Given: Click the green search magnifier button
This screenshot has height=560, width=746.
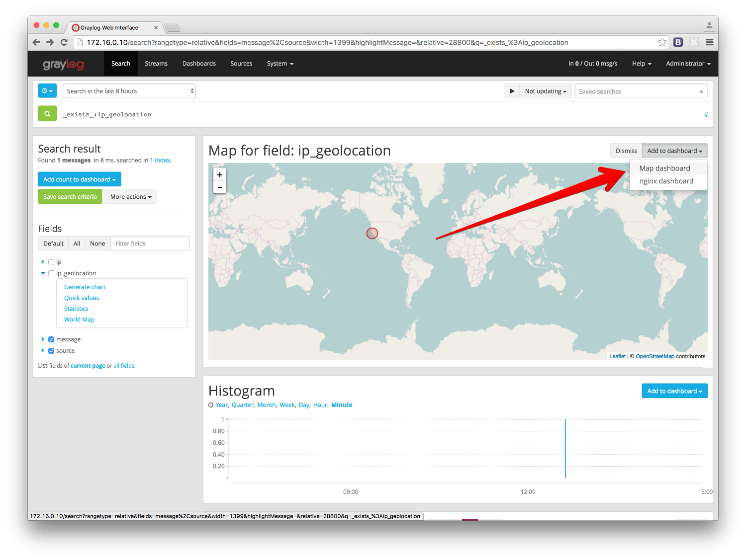Looking at the screenshot, I should [x=47, y=114].
